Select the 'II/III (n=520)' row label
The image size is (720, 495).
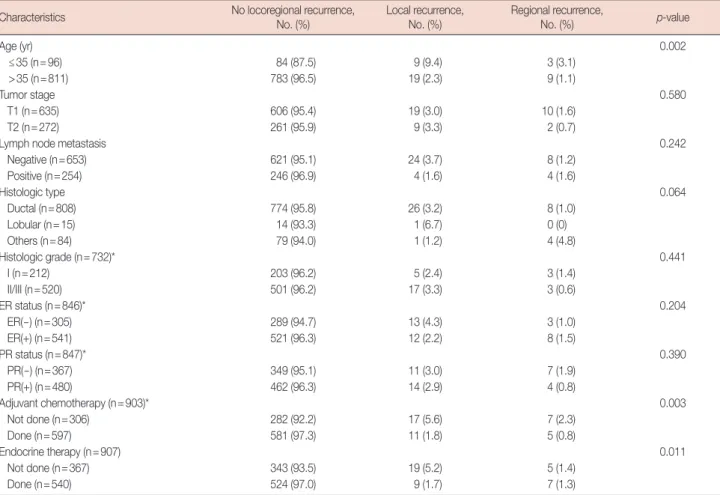(34, 289)
